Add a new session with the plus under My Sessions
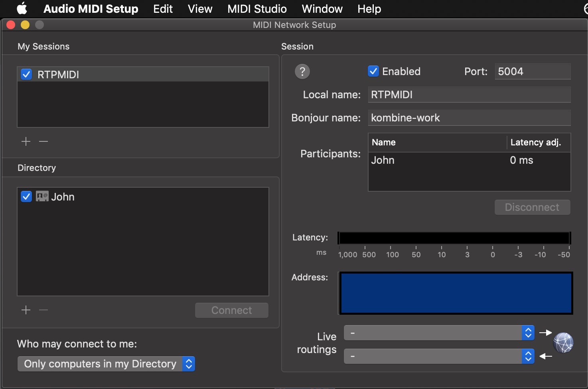This screenshot has width=588, height=389. coord(26,141)
